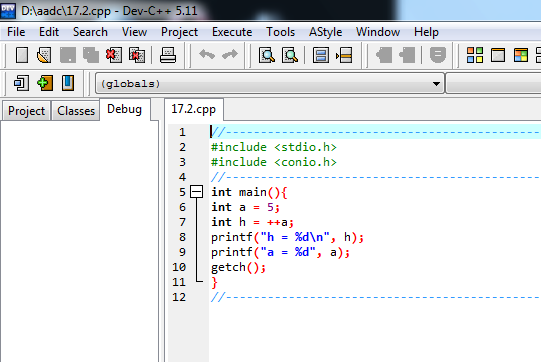Expand the (globals) scope dropdown
541x362 pixels.
pyautogui.click(x=436, y=84)
